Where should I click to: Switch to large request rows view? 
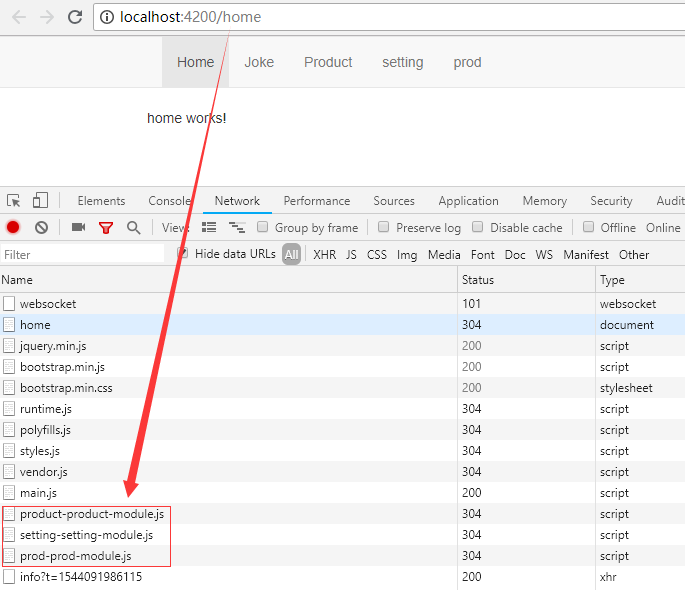[x=209, y=228]
